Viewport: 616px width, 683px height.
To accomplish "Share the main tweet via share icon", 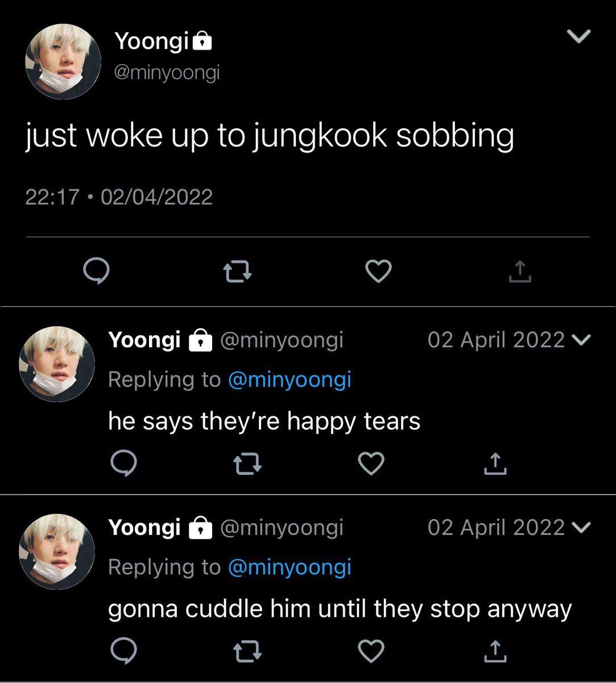I will 520,271.
